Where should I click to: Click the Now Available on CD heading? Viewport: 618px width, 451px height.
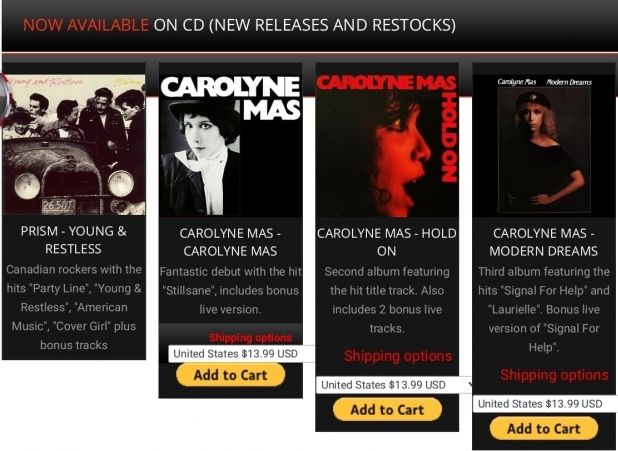click(239, 25)
